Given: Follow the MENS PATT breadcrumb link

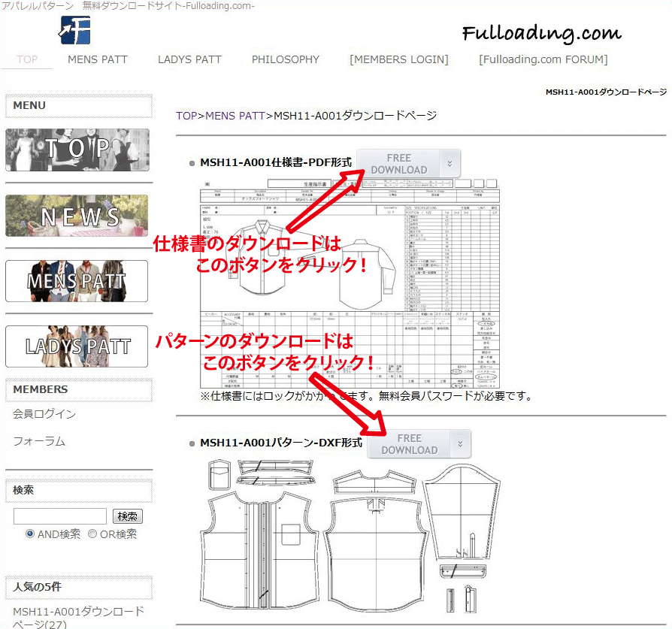Looking at the screenshot, I should tap(235, 116).
